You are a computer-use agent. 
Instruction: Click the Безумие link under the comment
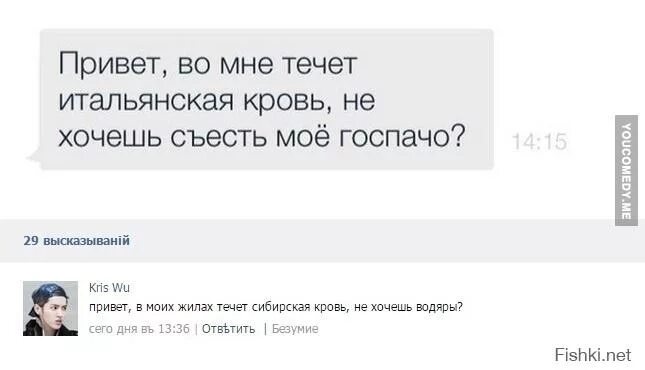pyautogui.click(x=295, y=329)
